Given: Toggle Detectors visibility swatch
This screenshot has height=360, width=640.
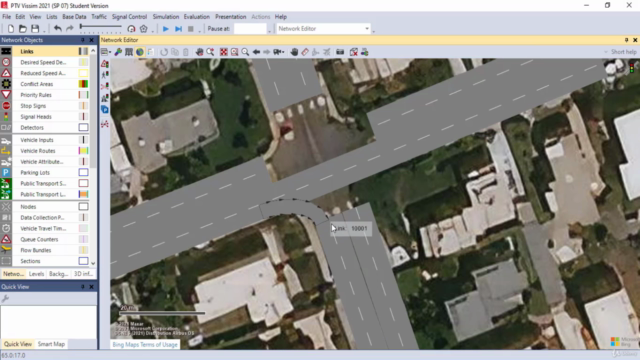Looking at the screenshot, I should (83, 127).
